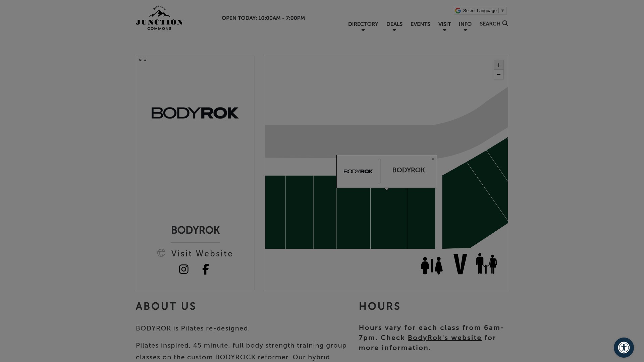Expand the Info menu arrow
The width and height of the screenshot is (644, 362).
[465, 31]
